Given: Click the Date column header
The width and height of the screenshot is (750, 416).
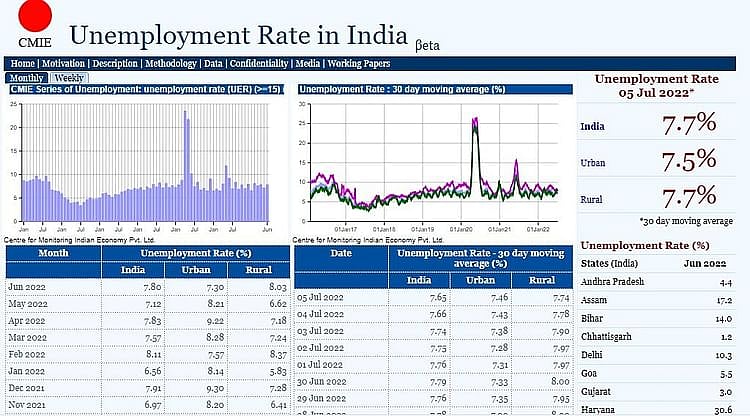Looking at the screenshot, I should pos(341,253).
